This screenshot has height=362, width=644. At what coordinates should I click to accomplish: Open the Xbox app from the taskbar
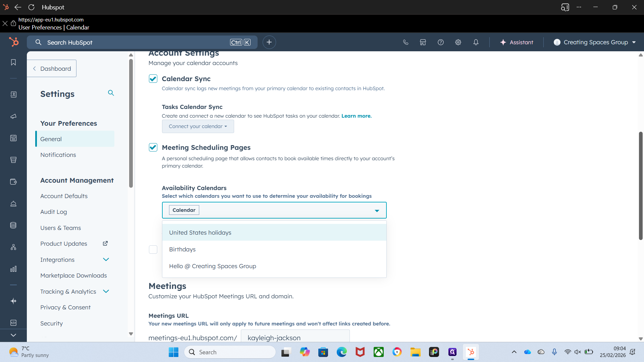click(379, 352)
